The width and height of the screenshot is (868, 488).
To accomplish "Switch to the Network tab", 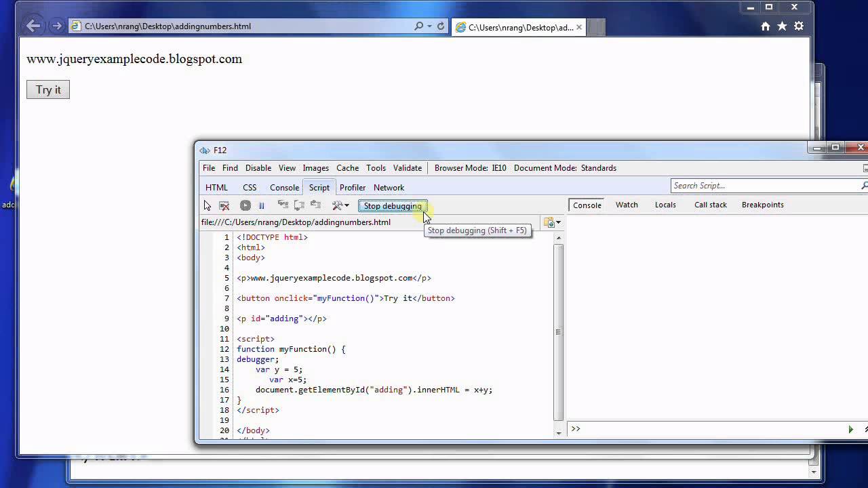I will coord(389,188).
